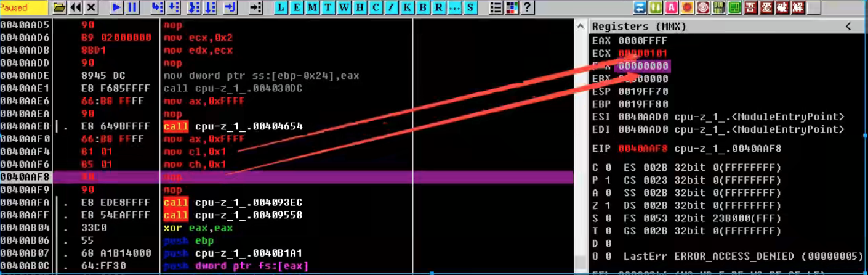This screenshot has height=275, width=868.
Task: Run the program with the blue play icon
Action: click(x=116, y=8)
